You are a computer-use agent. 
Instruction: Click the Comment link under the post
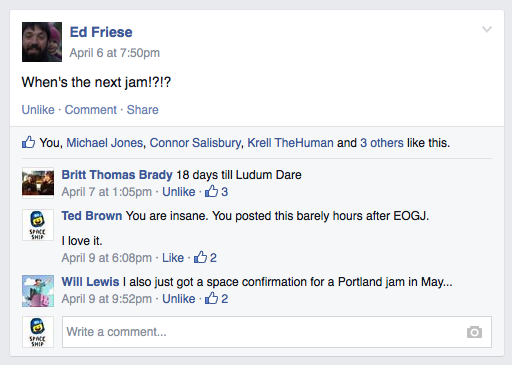pos(91,110)
